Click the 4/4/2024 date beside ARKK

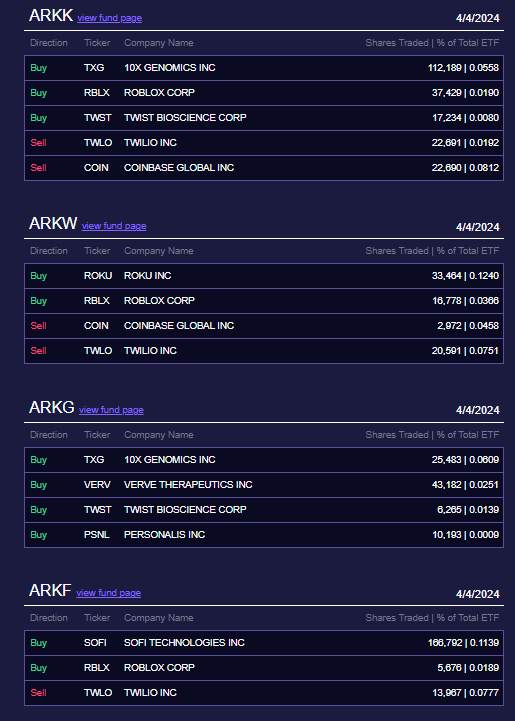click(x=478, y=18)
